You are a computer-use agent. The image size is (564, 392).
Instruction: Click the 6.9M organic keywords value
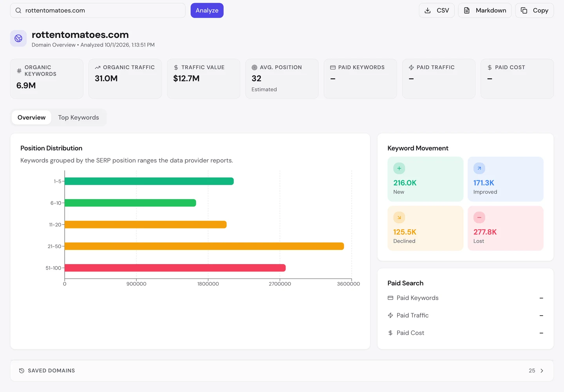(x=26, y=85)
